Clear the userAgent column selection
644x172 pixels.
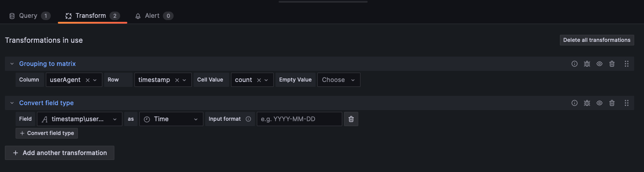tap(87, 80)
